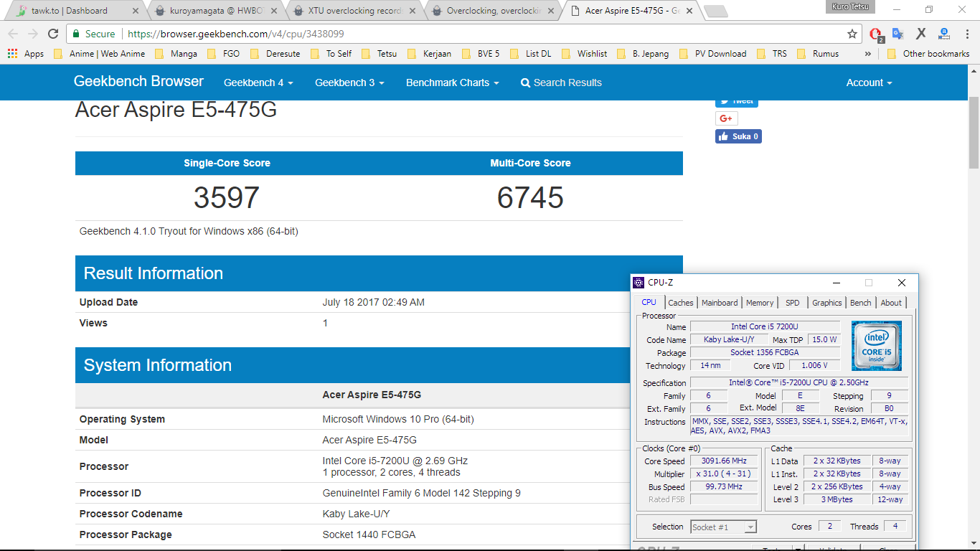
Task: Click the Upload Date value July 18 2017
Action: click(374, 302)
